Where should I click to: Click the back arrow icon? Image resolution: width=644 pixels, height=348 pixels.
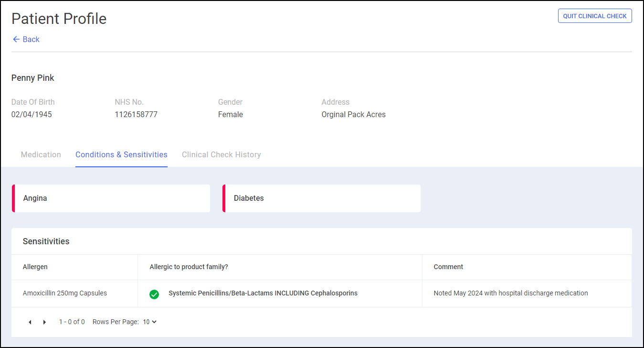click(16, 39)
